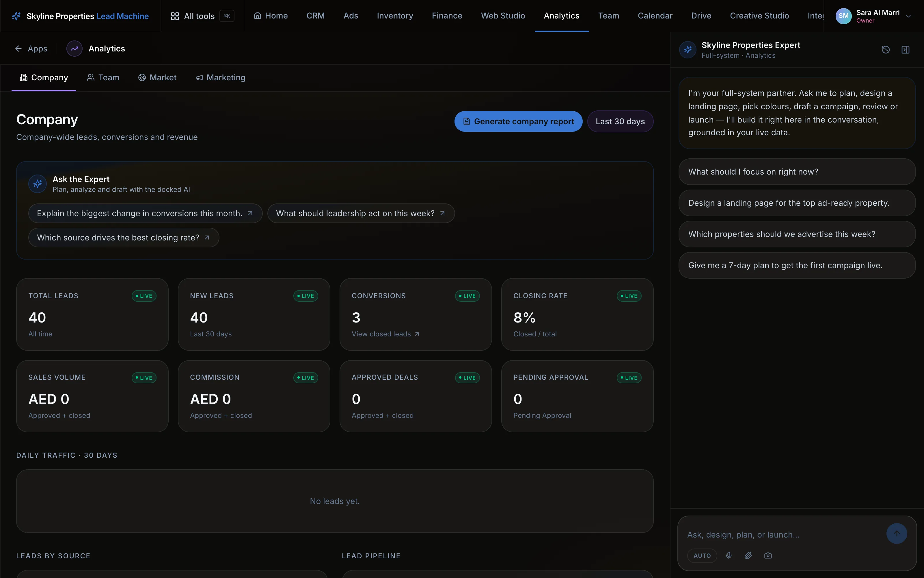Select 'Give me a 7-day plan' suggestion
This screenshot has height=578, width=924.
click(x=797, y=265)
